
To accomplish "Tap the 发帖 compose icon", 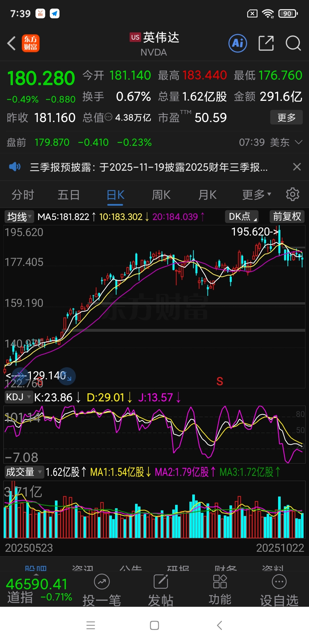I will point(161,582).
